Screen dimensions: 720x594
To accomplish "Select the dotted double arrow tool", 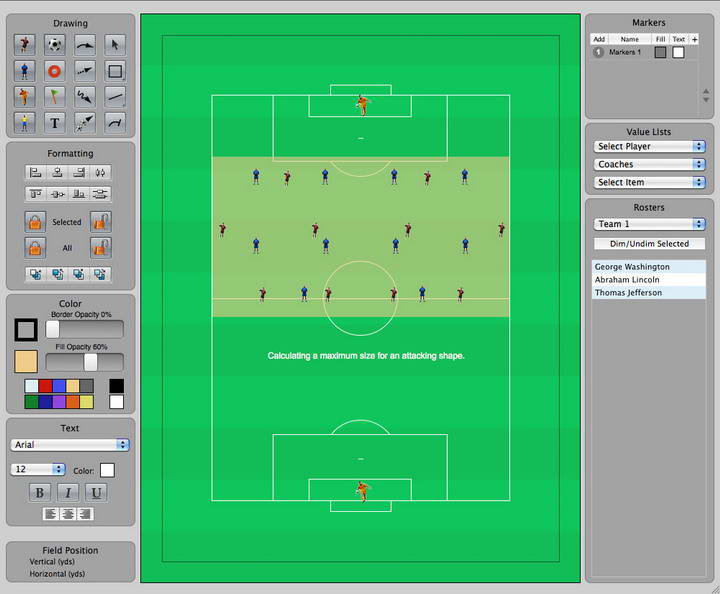I will 85,123.
